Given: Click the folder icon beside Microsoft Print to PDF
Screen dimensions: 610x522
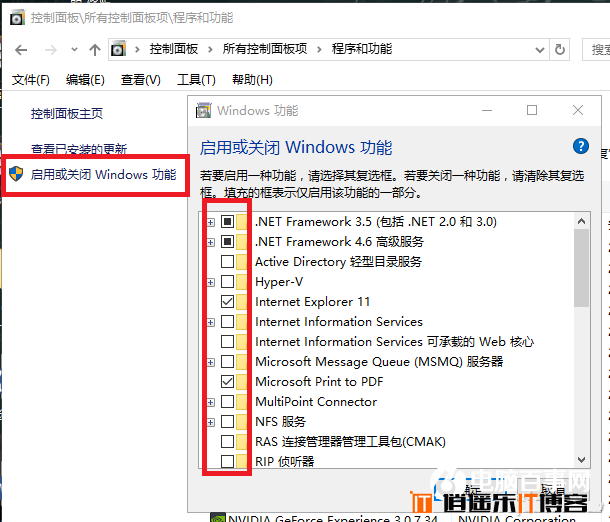Looking at the screenshot, I should tap(242, 382).
